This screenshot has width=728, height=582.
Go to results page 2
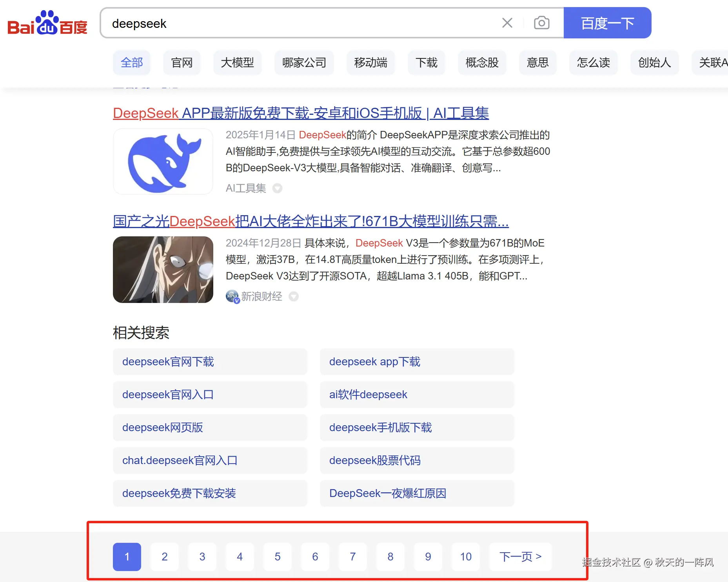pyautogui.click(x=165, y=557)
